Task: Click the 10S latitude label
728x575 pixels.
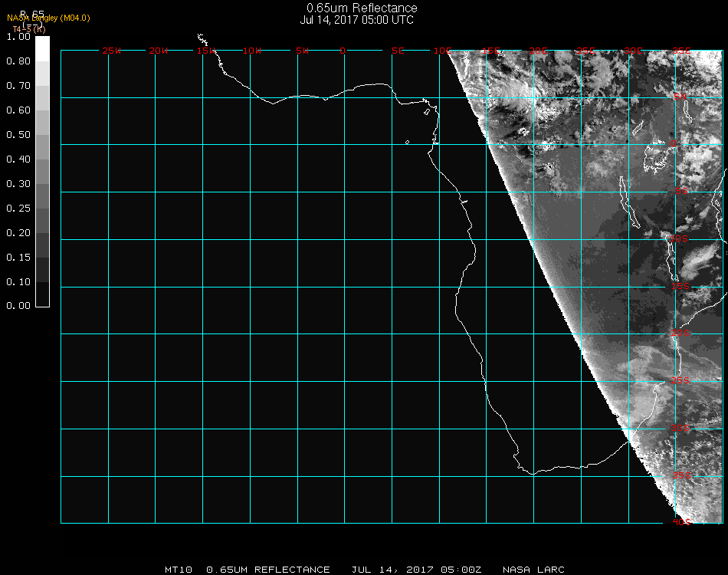Action: click(x=679, y=238)
